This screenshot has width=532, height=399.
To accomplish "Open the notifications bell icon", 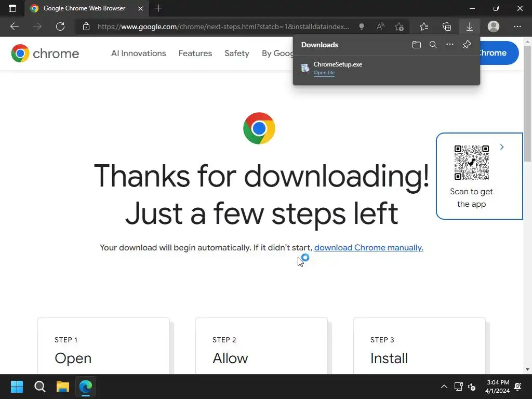I will point(518,387).
